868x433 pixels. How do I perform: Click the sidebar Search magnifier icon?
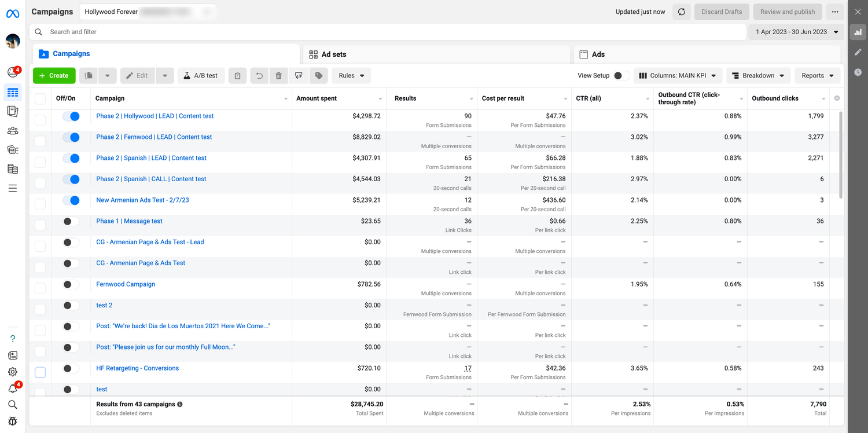(x=13, y=405)
